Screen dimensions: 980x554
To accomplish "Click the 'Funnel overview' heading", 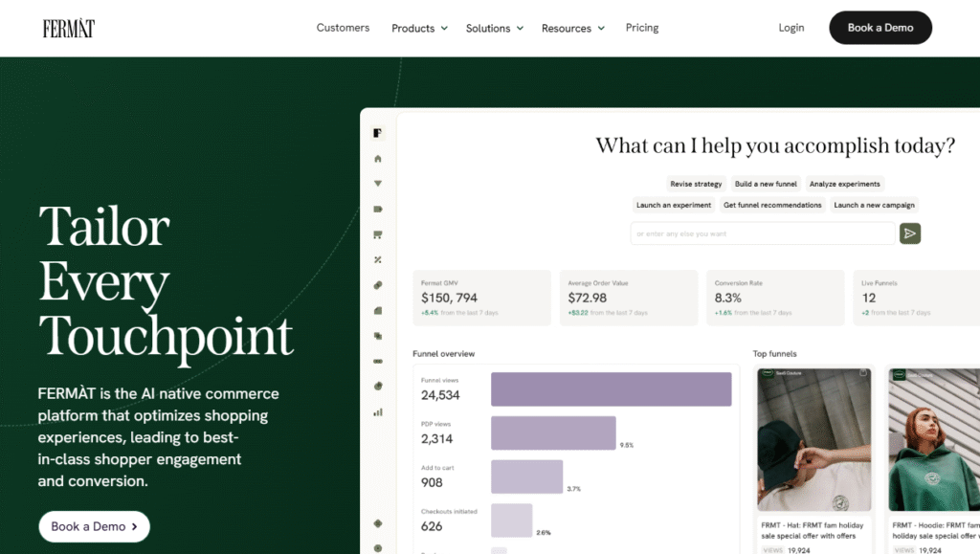I will point(444,353).
